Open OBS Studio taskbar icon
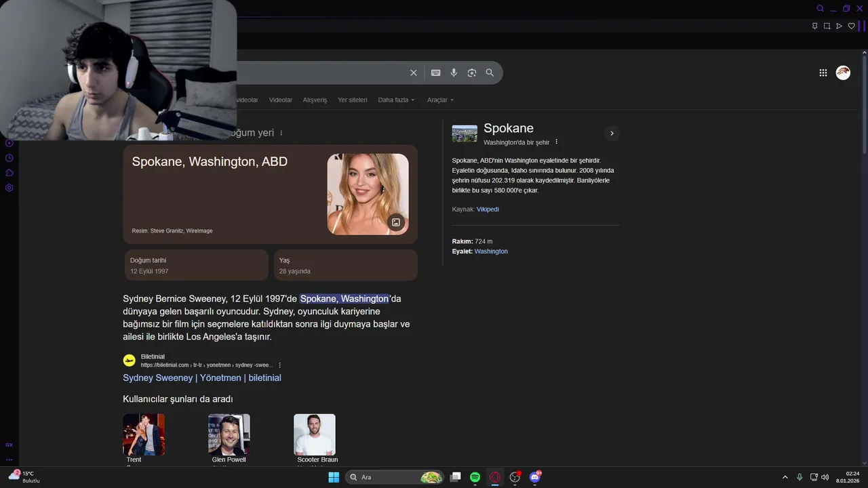 point(515,477)
